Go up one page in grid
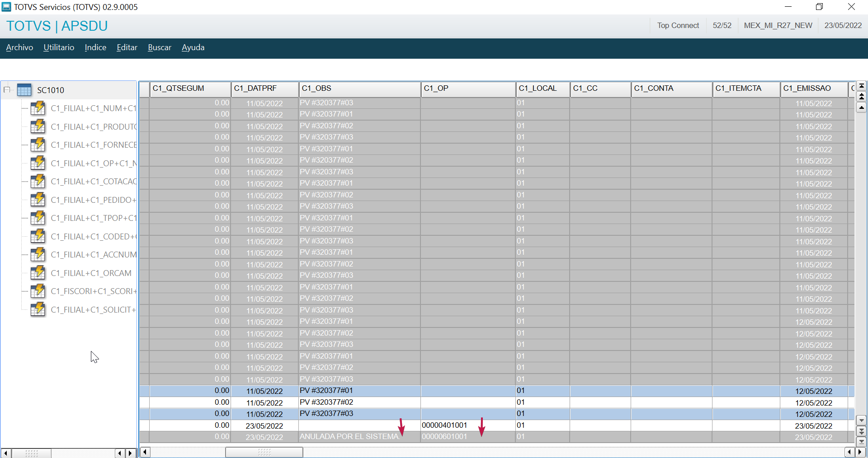 click(x=861, y=96)
